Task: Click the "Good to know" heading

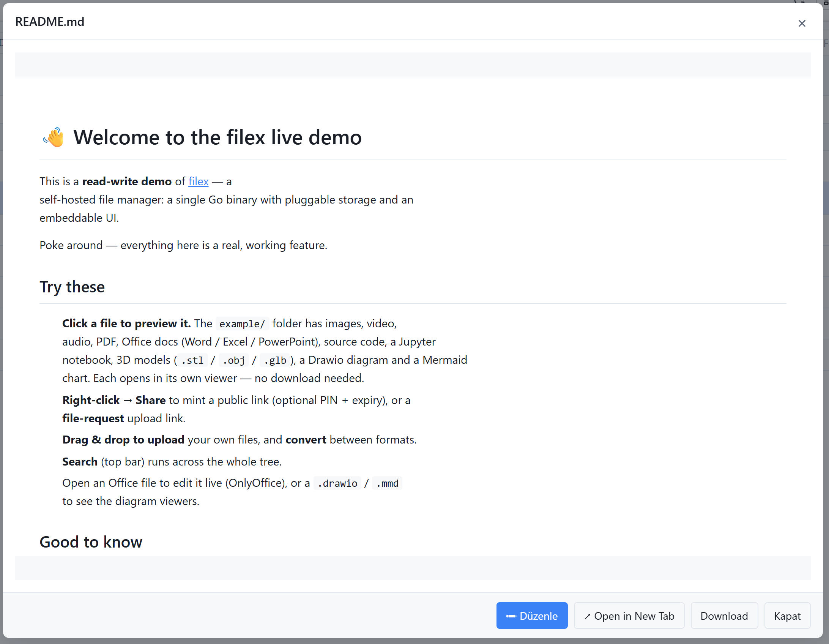Action: pos(91,542)
